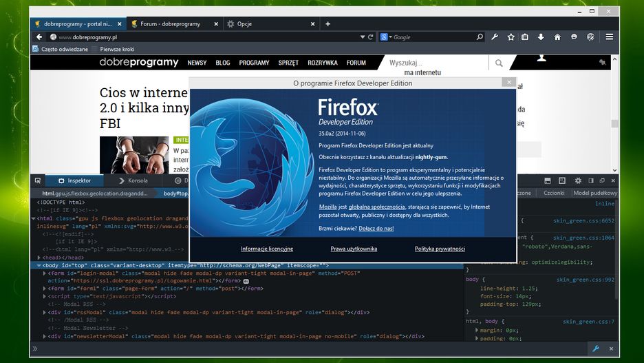Click the 'Dołącz do nas!' link
The height and width of the screenshot is (363, 644).
[376, 228]
